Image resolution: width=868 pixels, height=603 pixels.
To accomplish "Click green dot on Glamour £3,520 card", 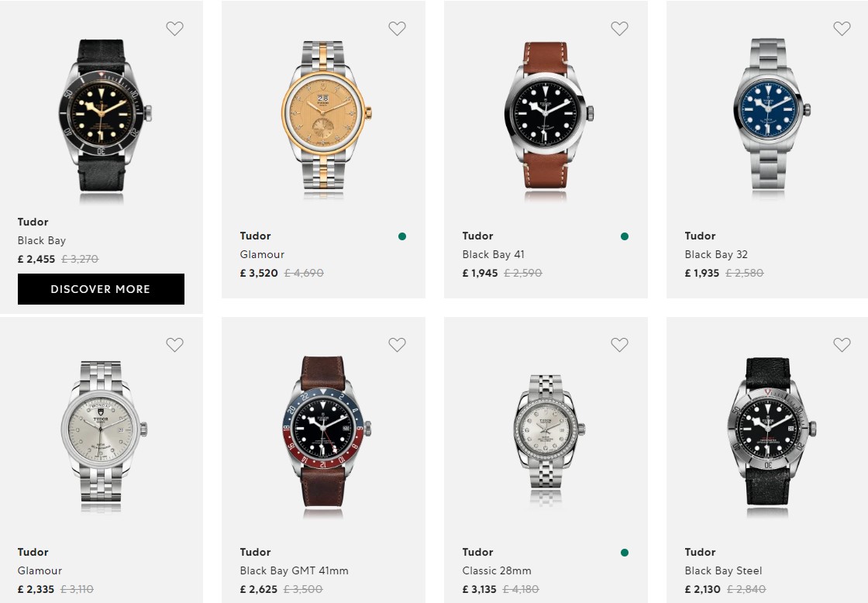I will 402,236.
